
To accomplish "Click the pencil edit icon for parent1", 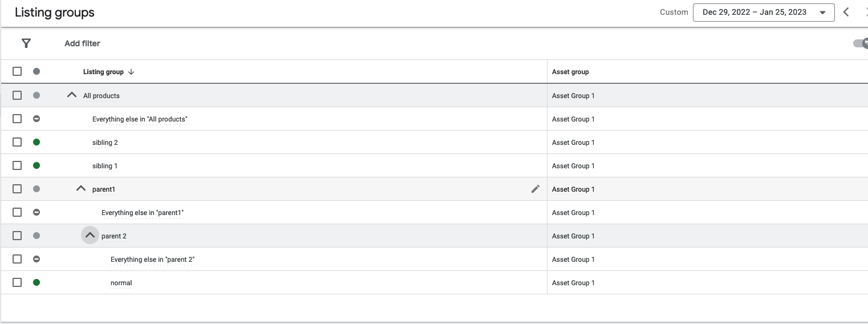I will point(535,189).
